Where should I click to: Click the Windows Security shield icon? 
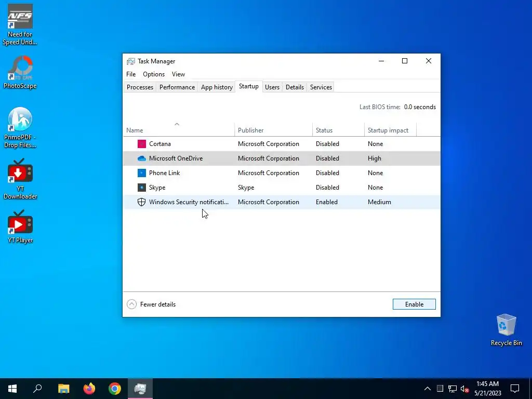click(141, 202)
